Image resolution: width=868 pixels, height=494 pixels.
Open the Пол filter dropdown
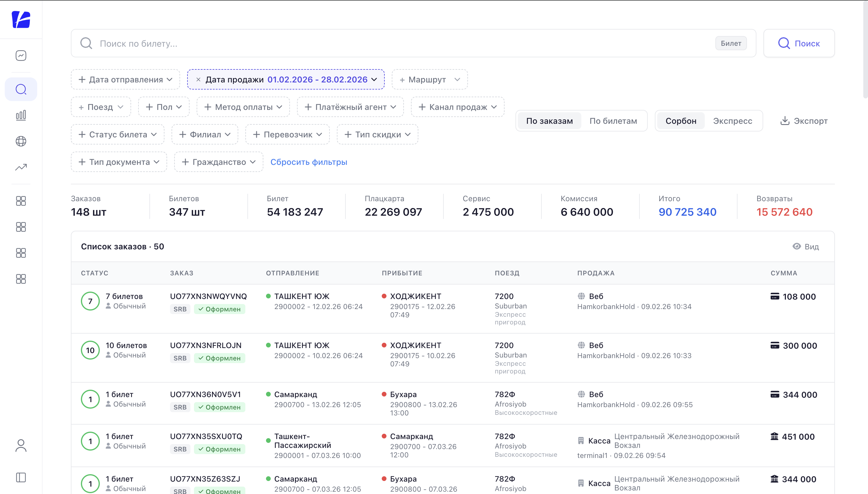pyautogui.click(x=164, y=107)
